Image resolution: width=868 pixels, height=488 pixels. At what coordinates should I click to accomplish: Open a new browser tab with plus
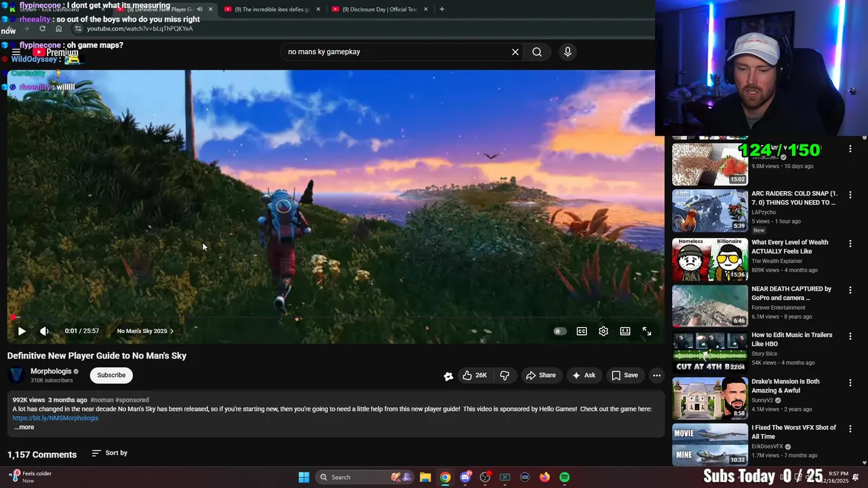click(442, 9)
